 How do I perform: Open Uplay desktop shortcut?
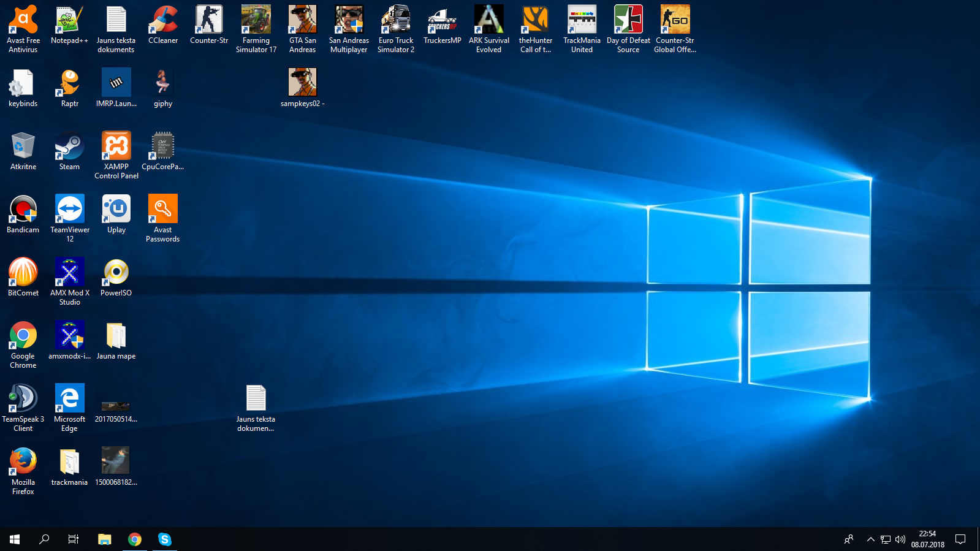coord(116,214)
